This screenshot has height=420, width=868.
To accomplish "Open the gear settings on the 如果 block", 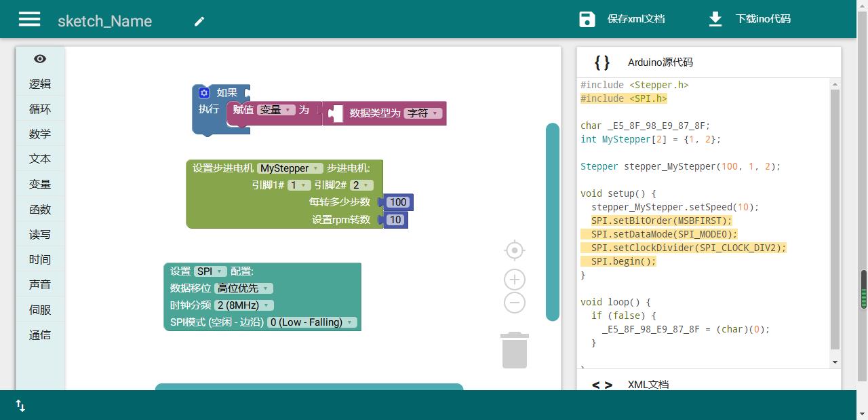I will 204,93.
